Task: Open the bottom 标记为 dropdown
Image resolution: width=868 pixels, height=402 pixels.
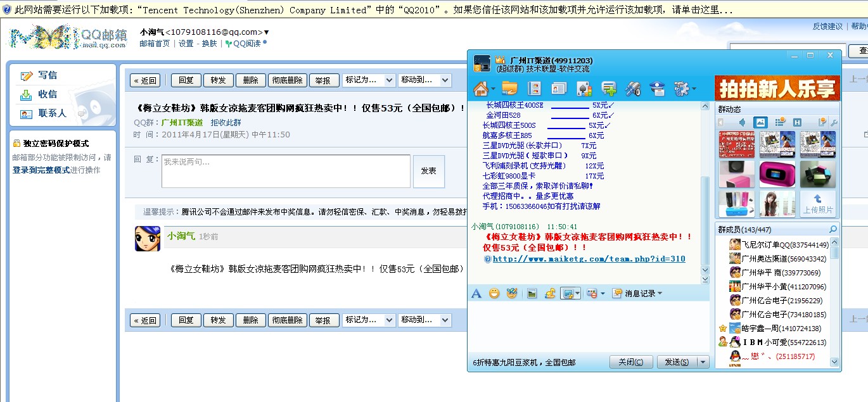Action: click(369, 320)
